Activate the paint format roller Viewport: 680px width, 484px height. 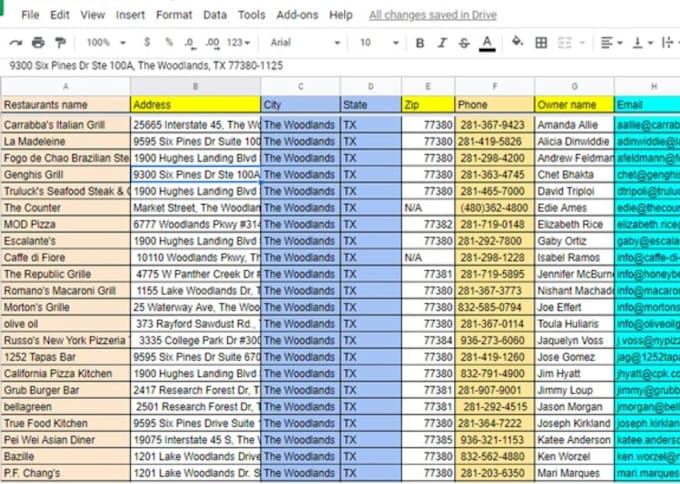pyautogui.click(x=60, y=43)
